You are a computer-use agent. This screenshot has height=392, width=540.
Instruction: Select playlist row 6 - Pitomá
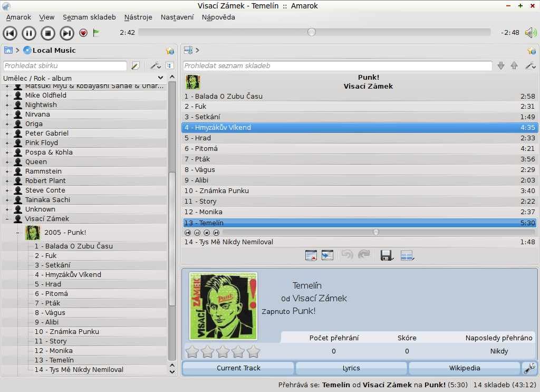click(359, 148)
